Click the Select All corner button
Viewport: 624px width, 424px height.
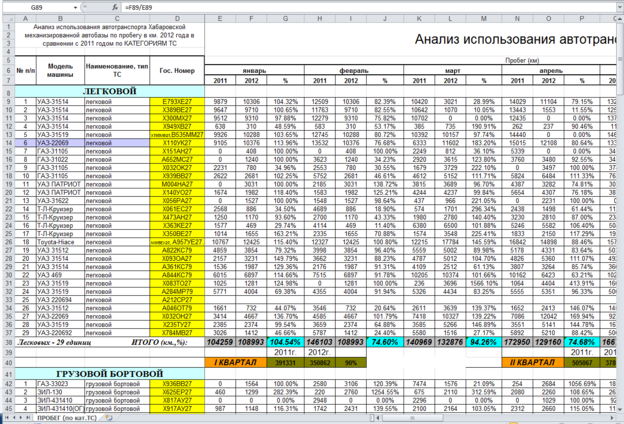point(6,18)
